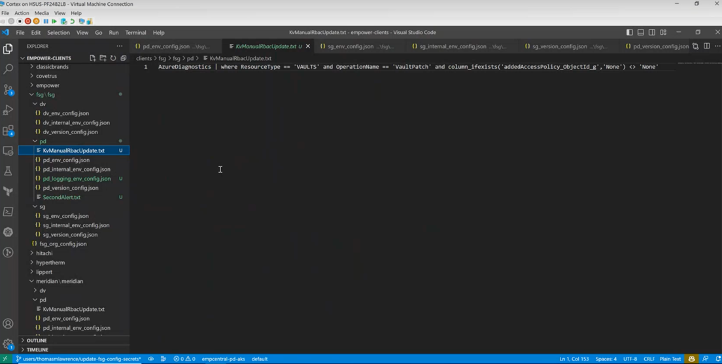The image size is (722, 364).
Task: Open the Search view in activity bar
Action: click(x=8, y=69)
